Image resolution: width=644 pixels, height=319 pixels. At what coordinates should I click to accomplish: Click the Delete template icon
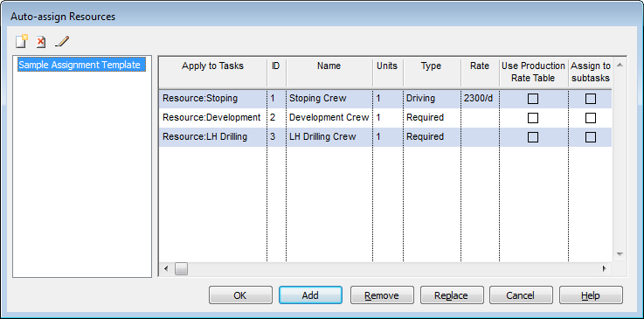click(41, 42)
